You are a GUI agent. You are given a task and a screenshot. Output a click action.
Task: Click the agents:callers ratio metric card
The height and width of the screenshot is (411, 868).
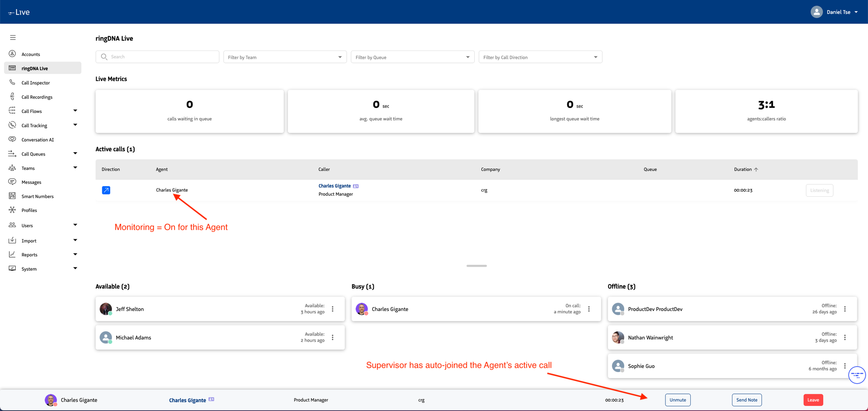[766, 112]
